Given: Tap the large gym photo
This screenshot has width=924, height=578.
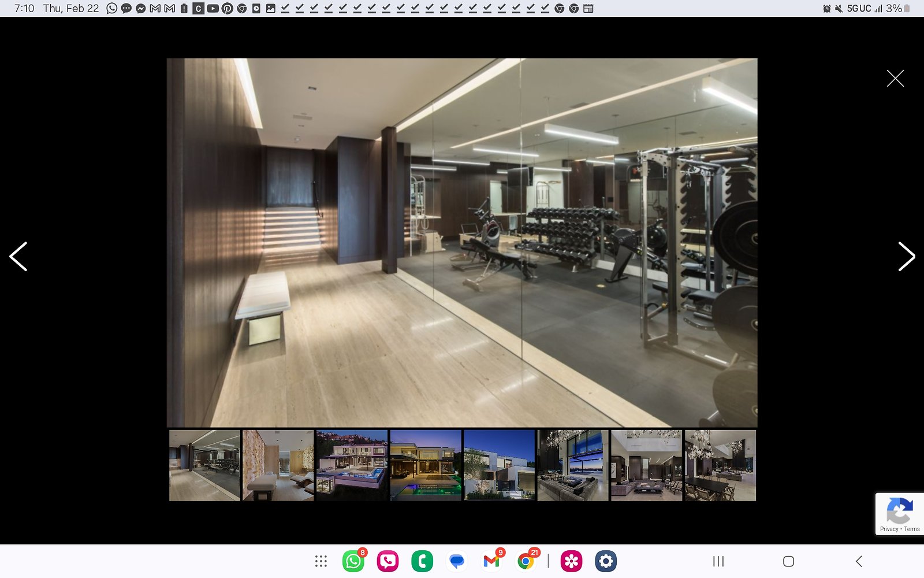Looking at the screenshot, I should click(x=462, y=243).
